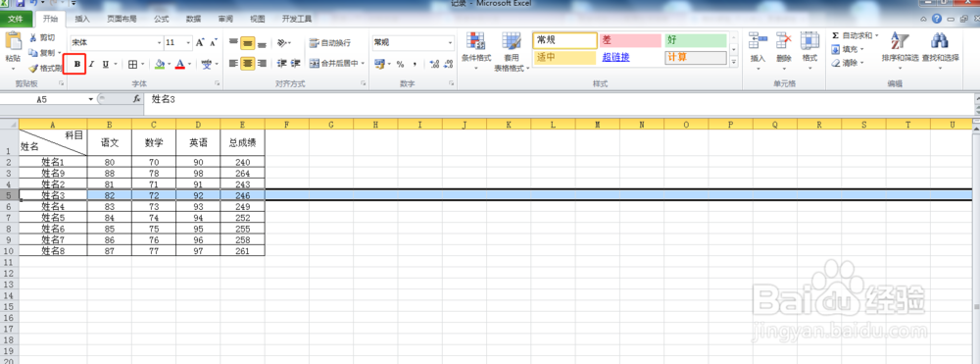Open the Fill Color dropdown arrow

click(169, 64)
